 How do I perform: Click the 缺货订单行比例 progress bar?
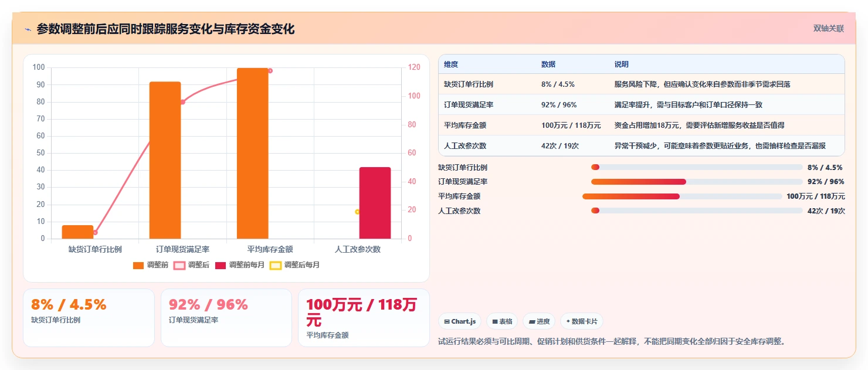click(697, 167)
